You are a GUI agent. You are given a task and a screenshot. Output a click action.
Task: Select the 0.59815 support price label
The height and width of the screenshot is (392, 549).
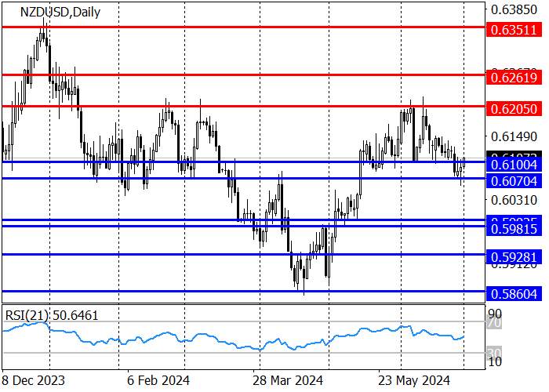pyautogui.click(x=514, y=229)
